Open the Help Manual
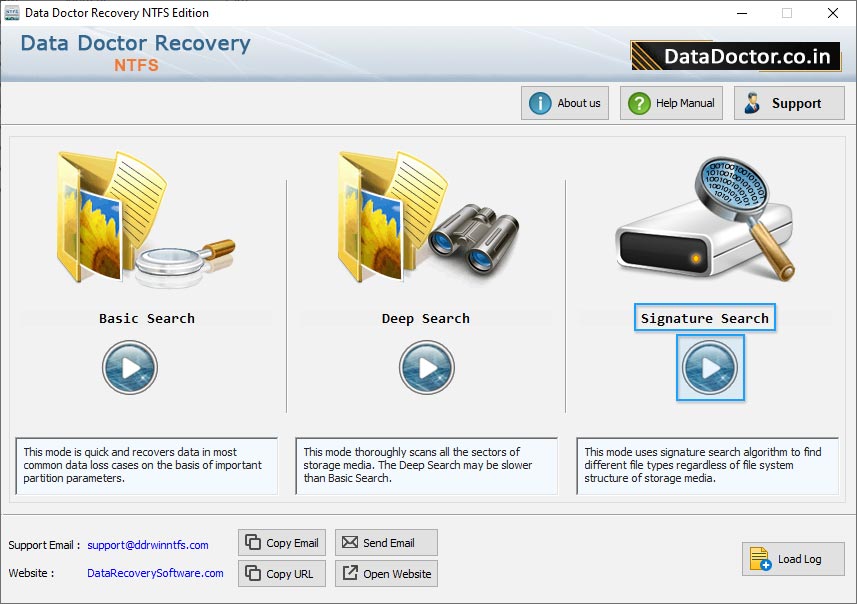Viewport: 857px width, 604px height. (672, 103)
